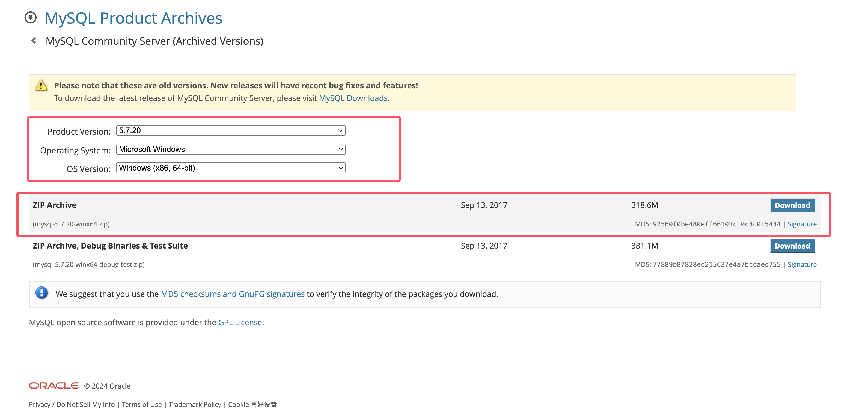Screen dimensions: 868x418
Task: Click the MD5 hash 77889b87828ec215637e4a7bccaed755
Action: (716, 264)
